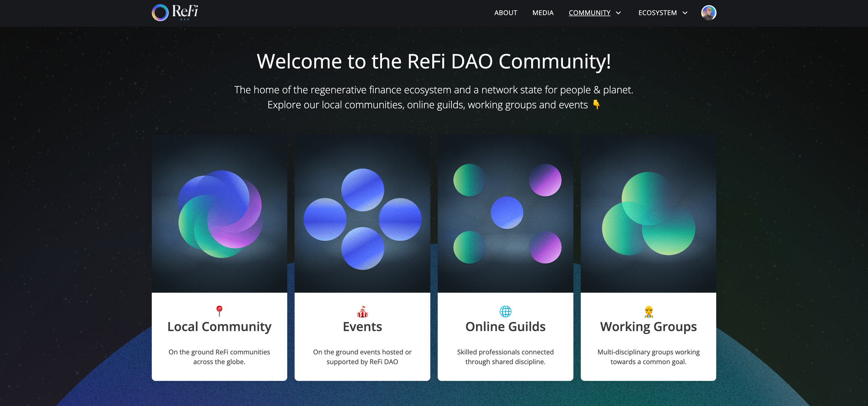868x406 pixels.
Task: Click the ReFi DAO logo
Action: click(x=175, y=13)
